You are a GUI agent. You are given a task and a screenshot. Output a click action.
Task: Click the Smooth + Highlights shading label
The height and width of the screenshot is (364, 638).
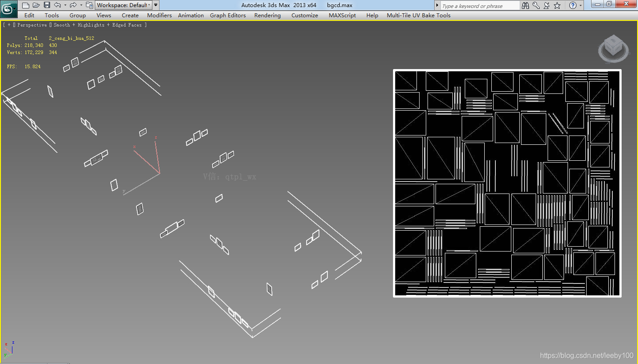(79, 25)
